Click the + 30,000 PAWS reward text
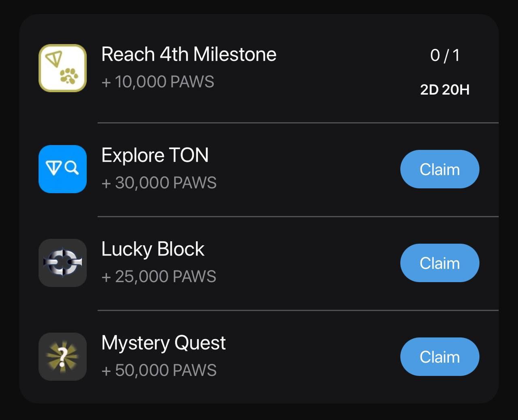 coord(159,183)
